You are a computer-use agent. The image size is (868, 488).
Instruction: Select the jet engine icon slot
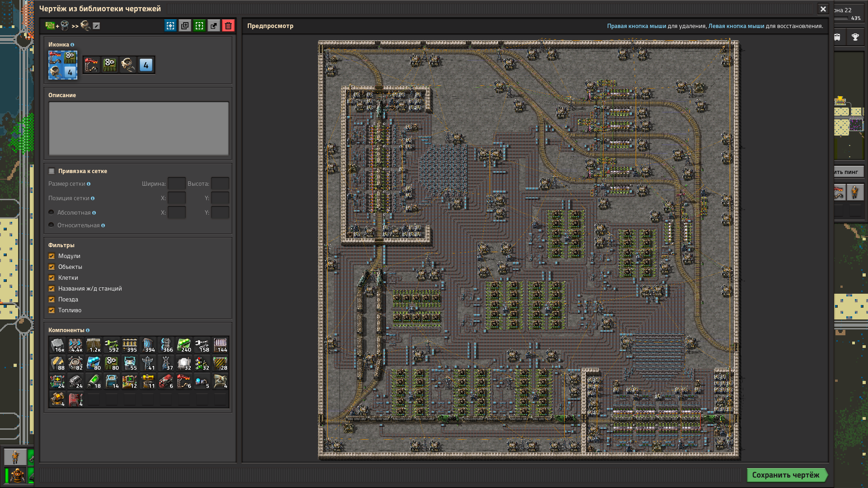click(128, 65)
